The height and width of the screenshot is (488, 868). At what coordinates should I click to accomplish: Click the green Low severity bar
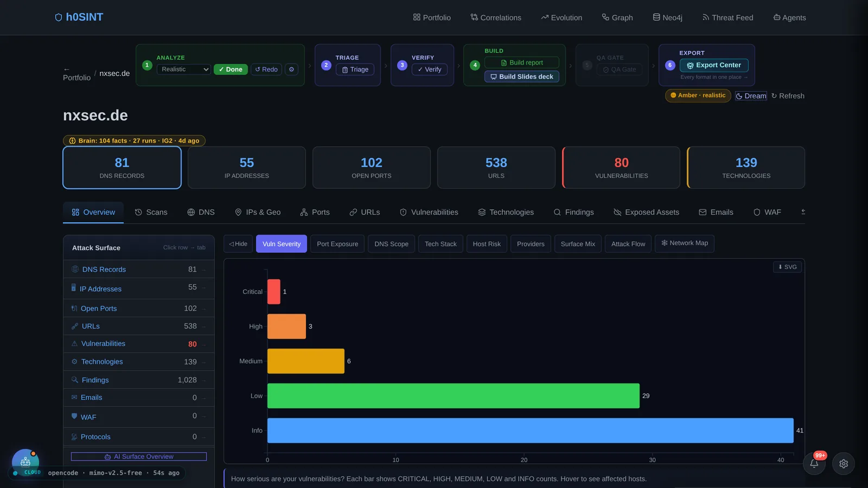[454, 396]
